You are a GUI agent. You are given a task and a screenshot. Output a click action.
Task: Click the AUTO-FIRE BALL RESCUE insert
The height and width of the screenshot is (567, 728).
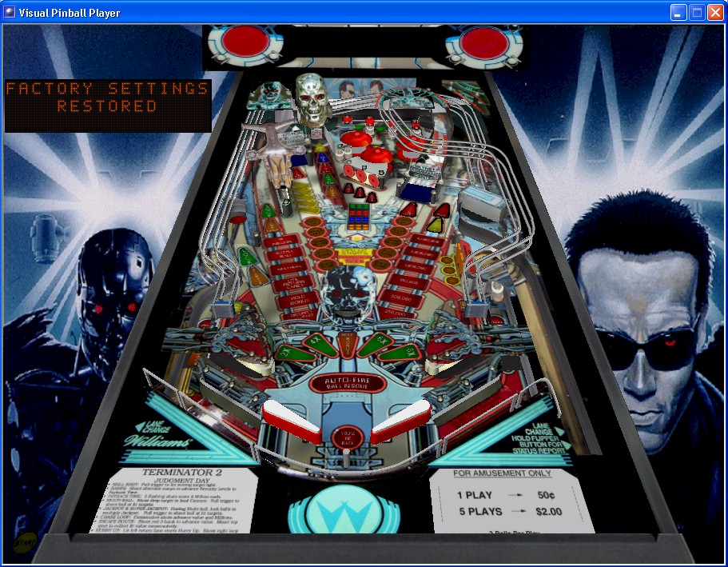point(348,383)
